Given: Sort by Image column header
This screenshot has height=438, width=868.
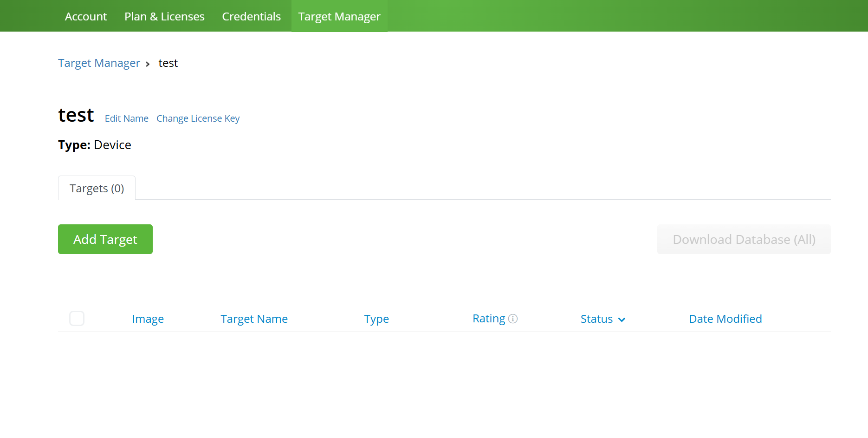Looking at the screenshot, I should pyautogui.click(x=148, y=319).
